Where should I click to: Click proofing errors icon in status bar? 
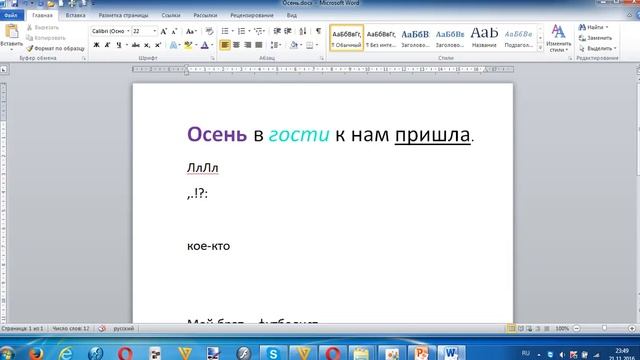(x=102, y=328)
